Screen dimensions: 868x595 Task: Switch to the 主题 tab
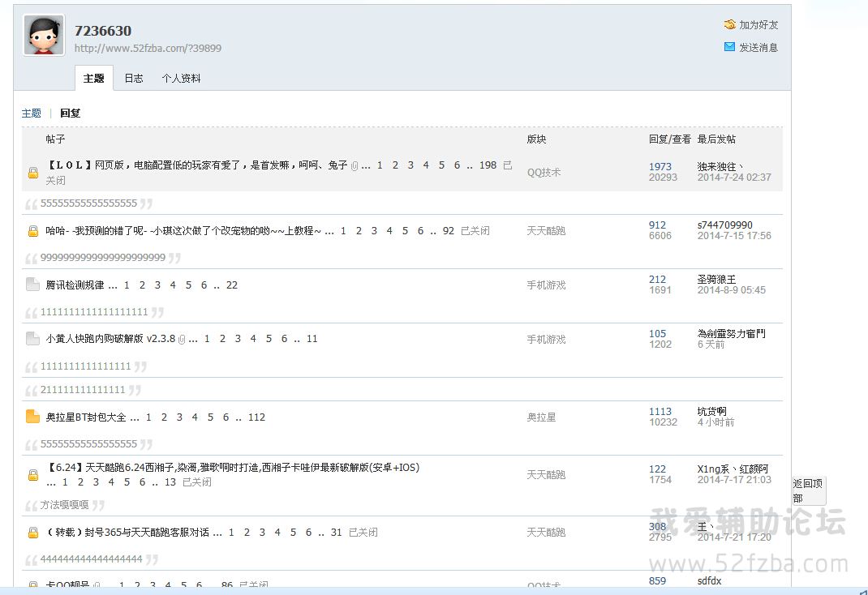tap(93, 78)
